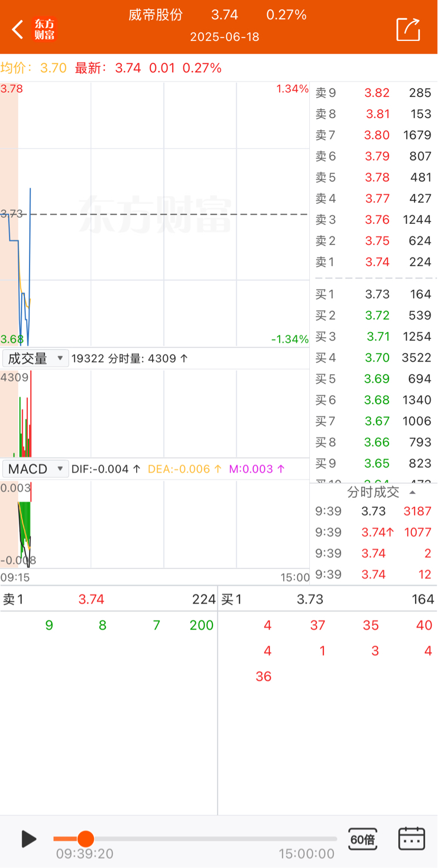The image size is (438, 868).
Task: Tap the 2025-06-18 date in header
Action: pos(224,37)
